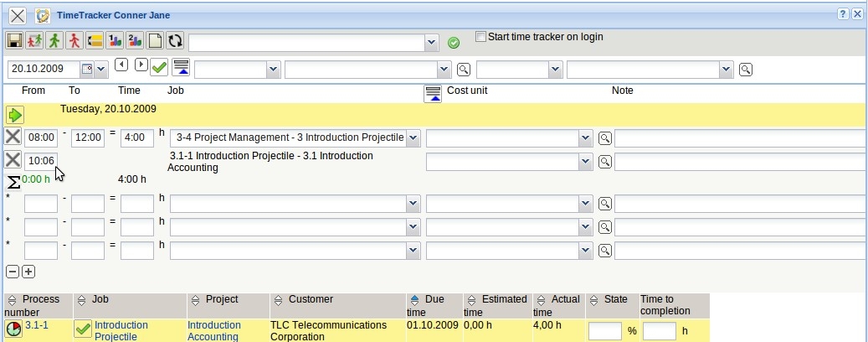The height and width of the screenshot is (342, 868).
Task: Click the minus button to remove rows
Action: pyautogui.click(x=13, y=272)
